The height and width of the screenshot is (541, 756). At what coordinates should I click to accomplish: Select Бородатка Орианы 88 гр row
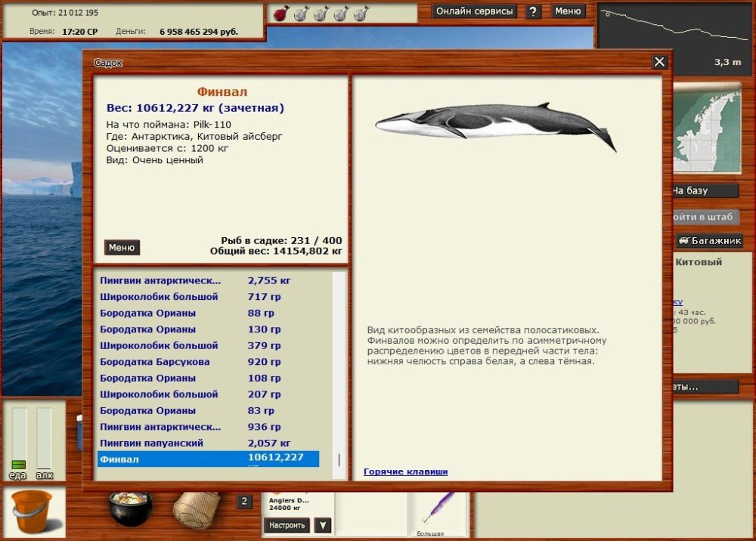(209, 313)
